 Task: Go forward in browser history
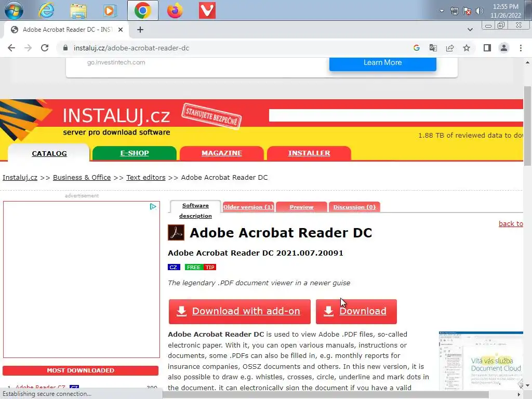[28, 48]
